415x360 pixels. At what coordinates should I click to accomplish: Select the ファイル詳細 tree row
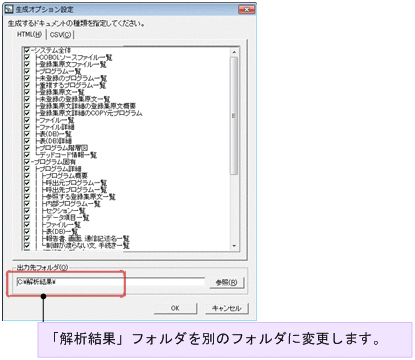[x=57, y=127]
